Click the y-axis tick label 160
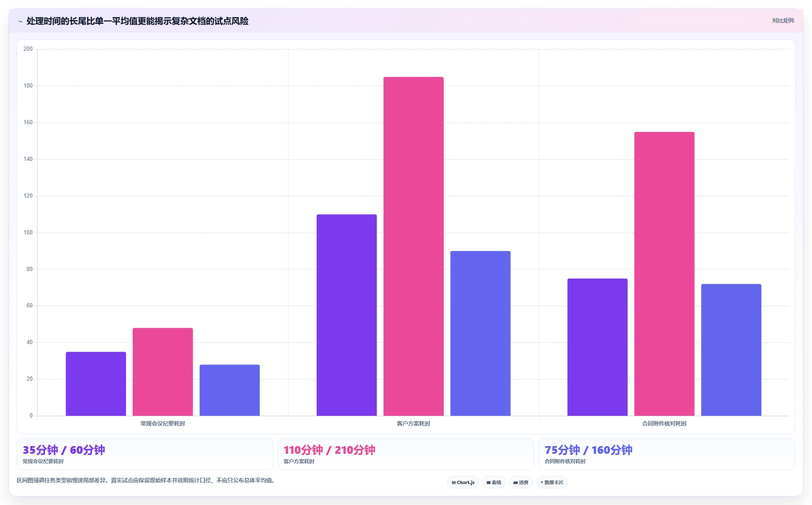This screenshot has height=505, width=812. click(28, 123)
